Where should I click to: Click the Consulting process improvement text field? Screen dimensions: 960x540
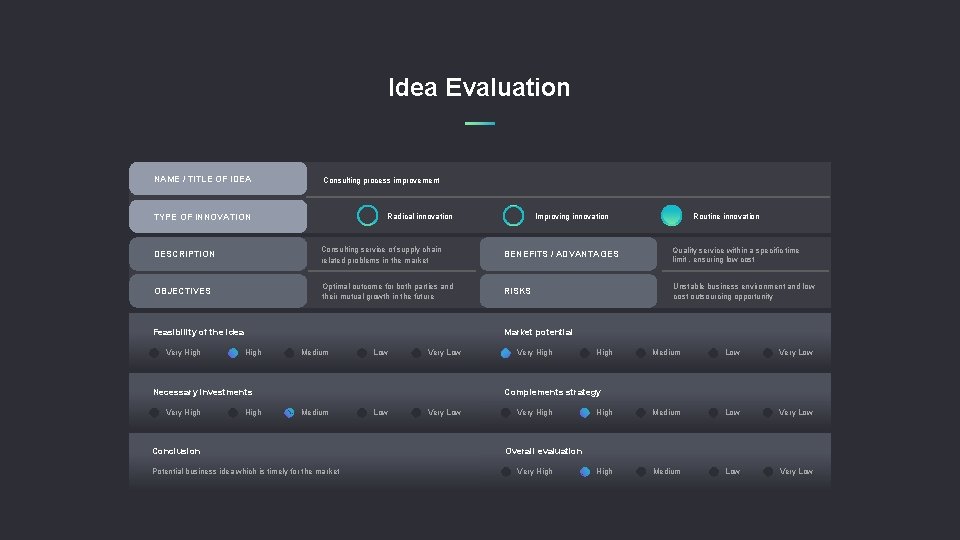pos(381,181)
